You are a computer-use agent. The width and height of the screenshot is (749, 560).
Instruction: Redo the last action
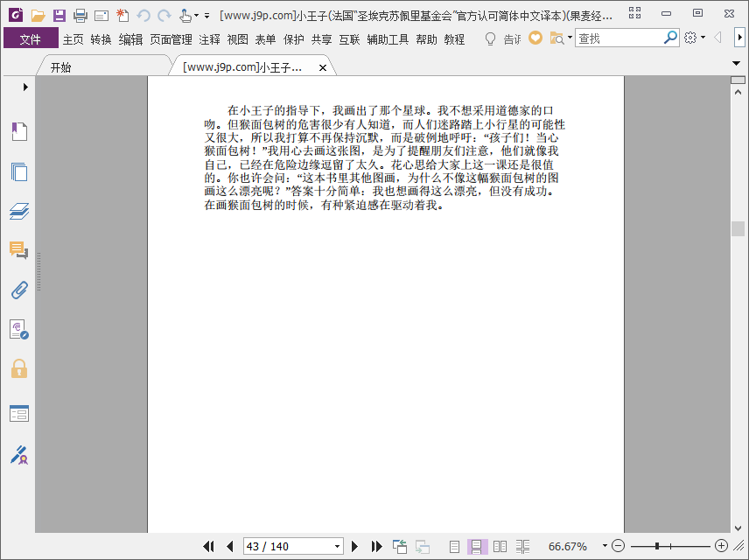coord(164,16)
